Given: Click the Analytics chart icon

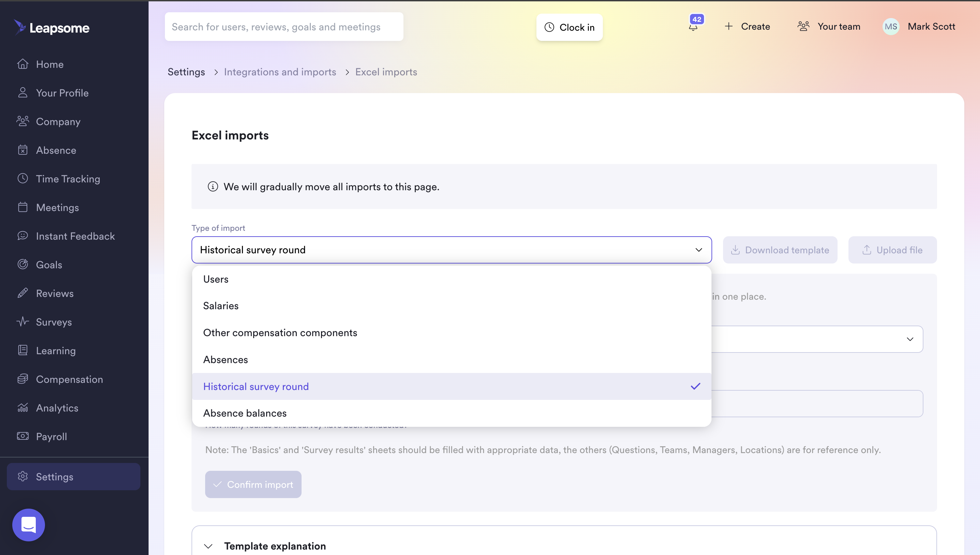Looking at the screenshot, I should point(23,407).
